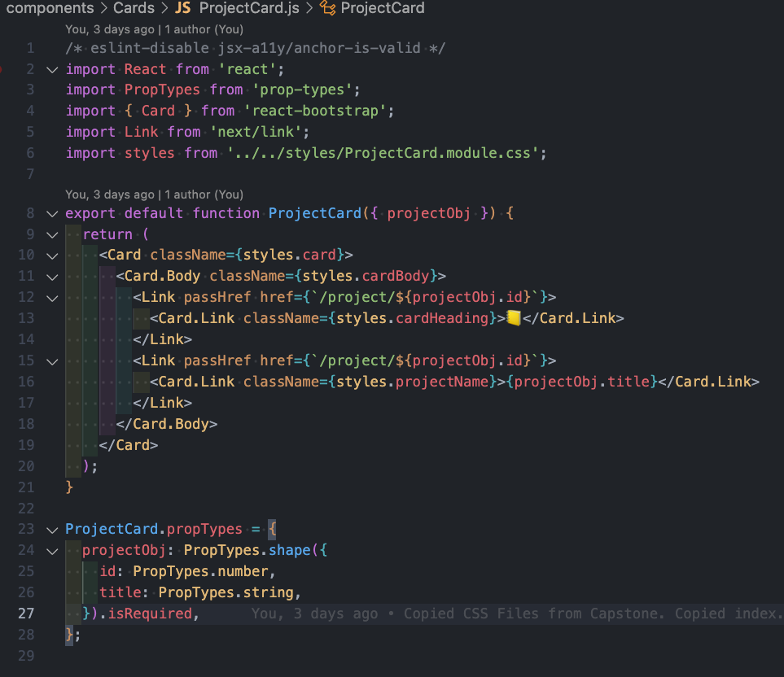Click line number 27 in the gutter
Image resolution: width=784 pixels, height=677 pixels.
25,613
